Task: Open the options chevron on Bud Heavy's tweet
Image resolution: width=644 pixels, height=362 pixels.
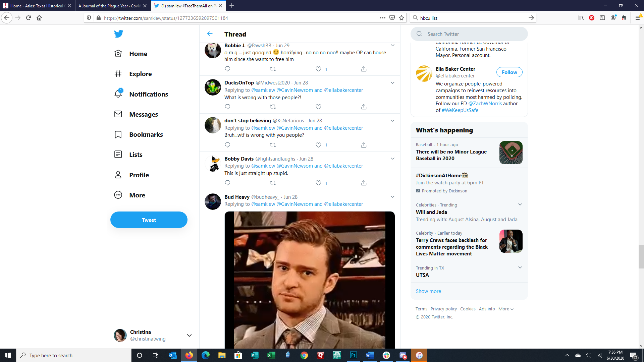Action: point(392,197)
